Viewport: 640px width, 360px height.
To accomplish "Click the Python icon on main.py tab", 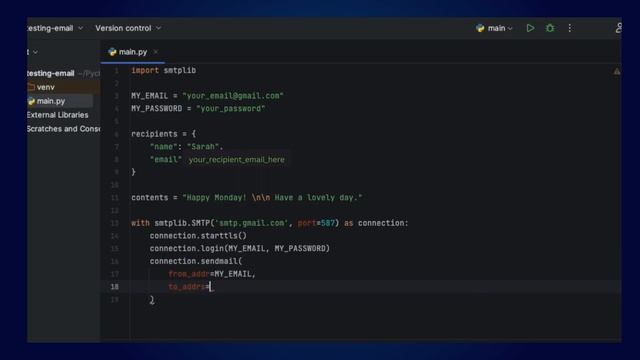I will [112, 52].
